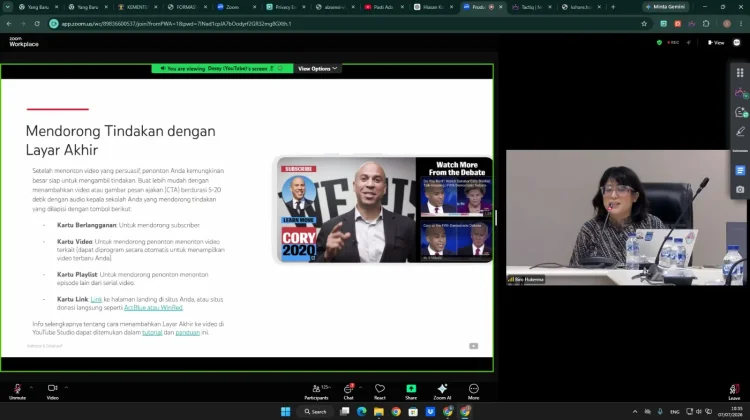Click the green Share screen button
750x420 pixels.
(x=411, y=391)
